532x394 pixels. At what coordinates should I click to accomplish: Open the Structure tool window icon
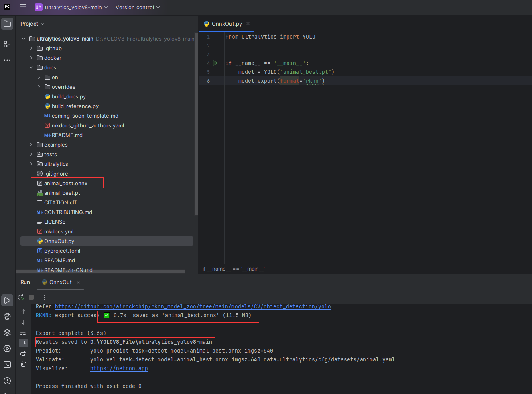click(x=7, y=44)
